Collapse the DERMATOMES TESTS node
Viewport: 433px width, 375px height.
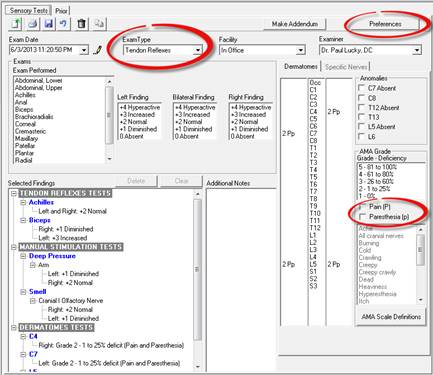click(x=14, y=327)
